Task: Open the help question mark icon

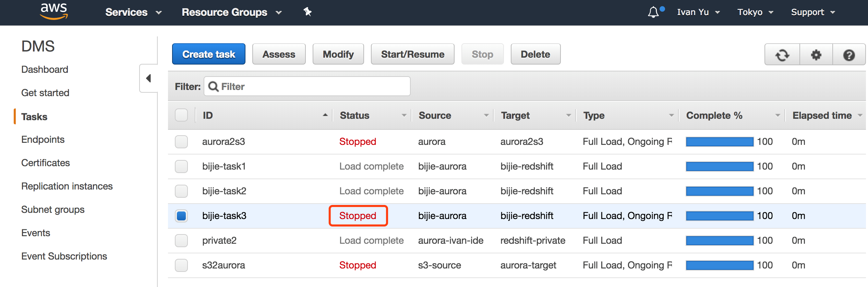Action: (x=849, y=55)
